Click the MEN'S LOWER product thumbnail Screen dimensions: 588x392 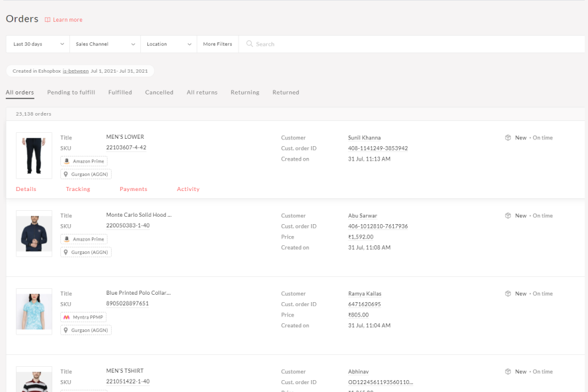point(34,155)
